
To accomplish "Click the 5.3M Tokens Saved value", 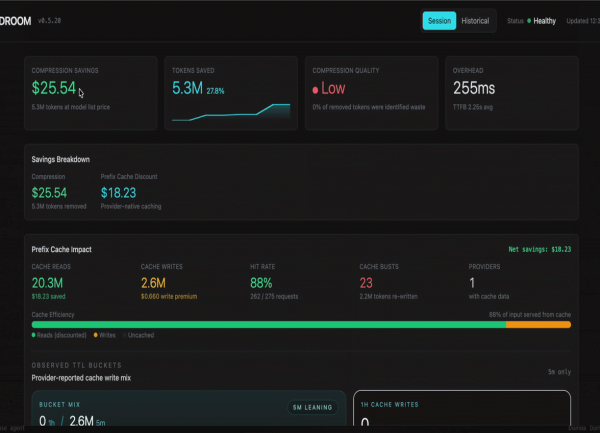I will [187, 88].
